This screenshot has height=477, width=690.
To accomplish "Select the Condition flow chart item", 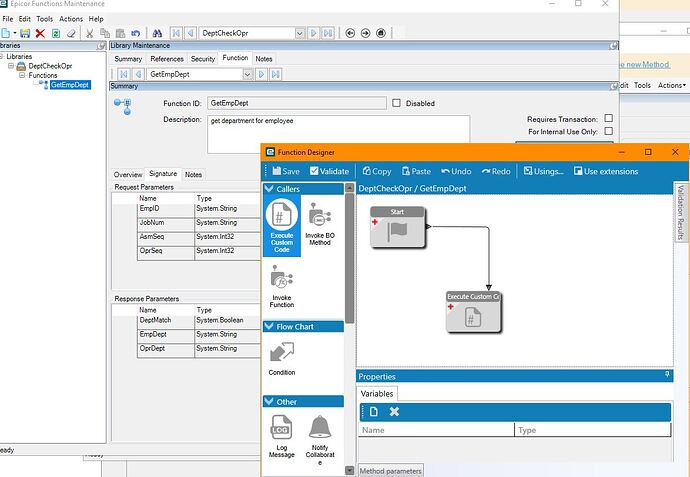I will tap(282, 358).
